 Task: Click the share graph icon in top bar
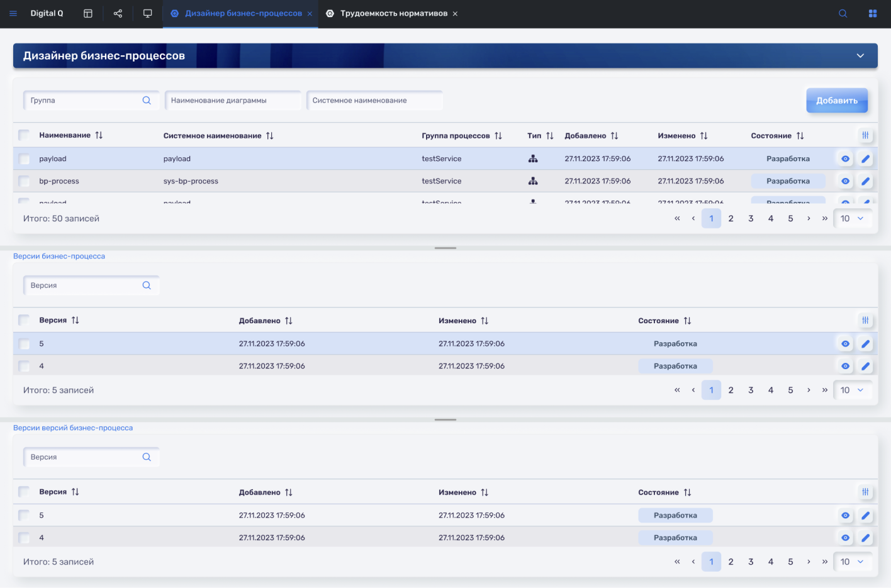118,13
